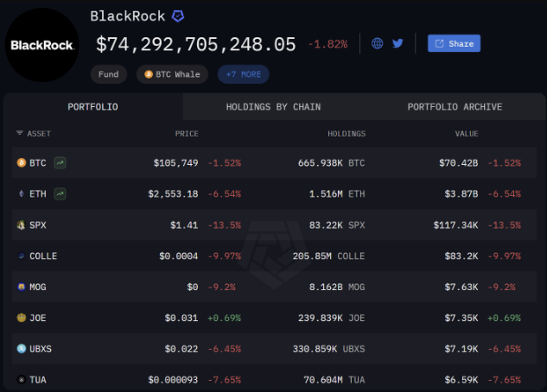
Task: Click the UBXS token icon
Action: (21, 349)
